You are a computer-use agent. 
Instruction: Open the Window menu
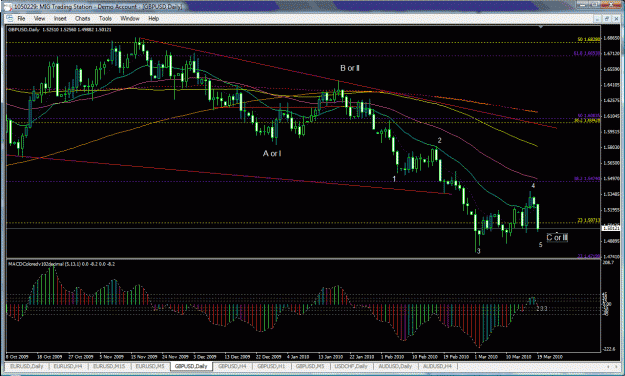click(x=130, y=18)
